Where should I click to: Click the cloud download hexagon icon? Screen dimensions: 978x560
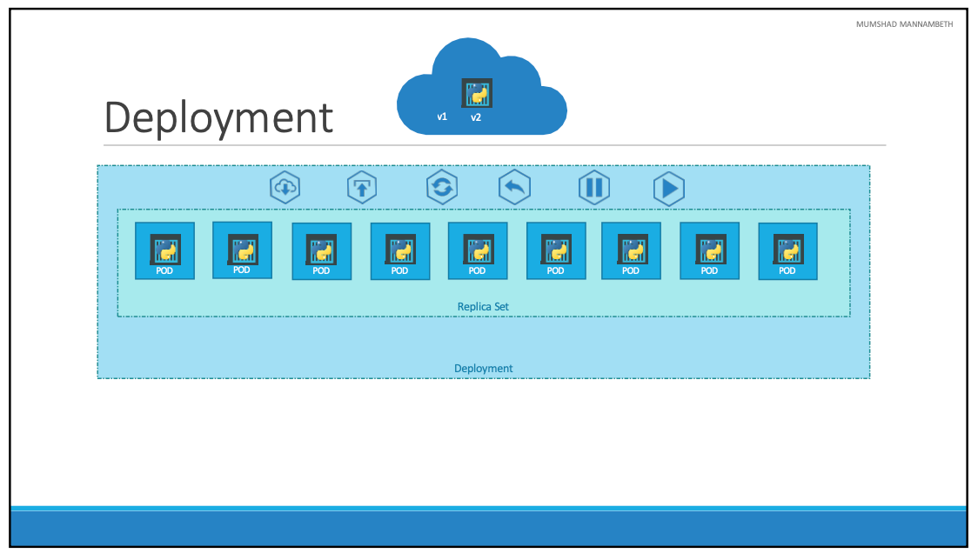285,187
